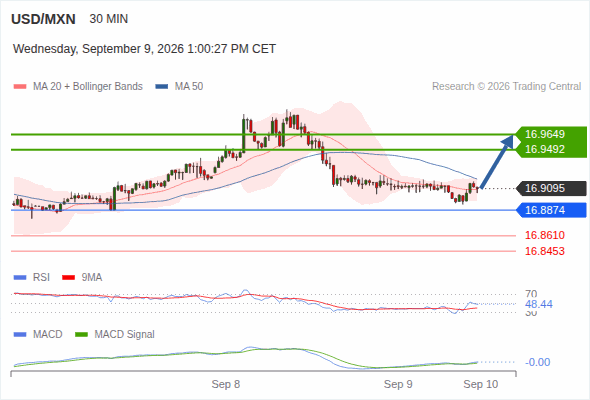The image size is (590, 400).
Task: Click the 9MA red legend swatch
Action: click(x=68, y=278)
